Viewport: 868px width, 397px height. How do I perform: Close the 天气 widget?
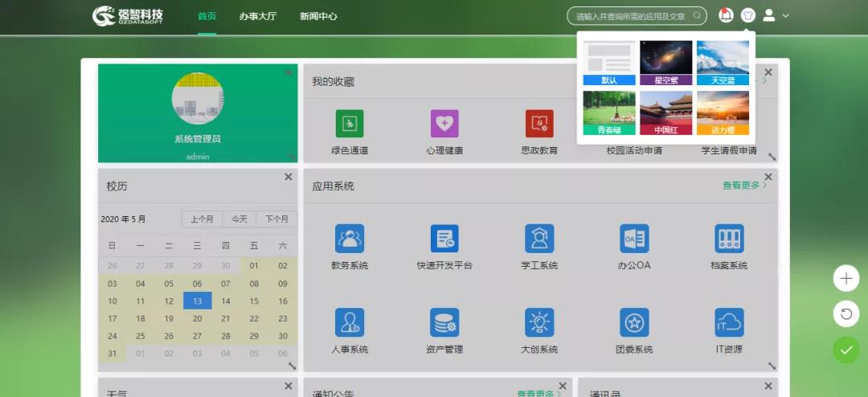pyautogui.click(x=289, y=386)
